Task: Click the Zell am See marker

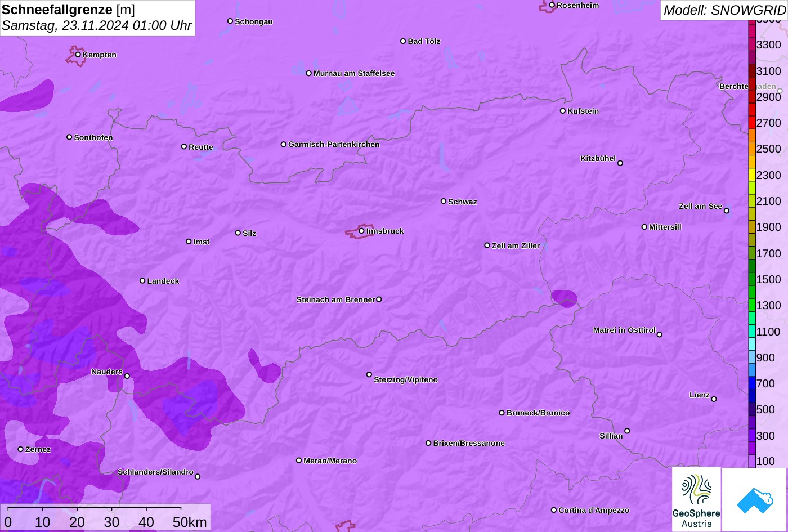Action: [727, 211]
